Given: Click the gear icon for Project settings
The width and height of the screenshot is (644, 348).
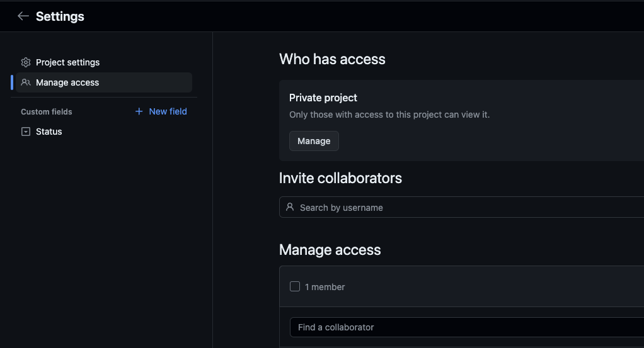Looking at the screenshot, I should [26, 62].
